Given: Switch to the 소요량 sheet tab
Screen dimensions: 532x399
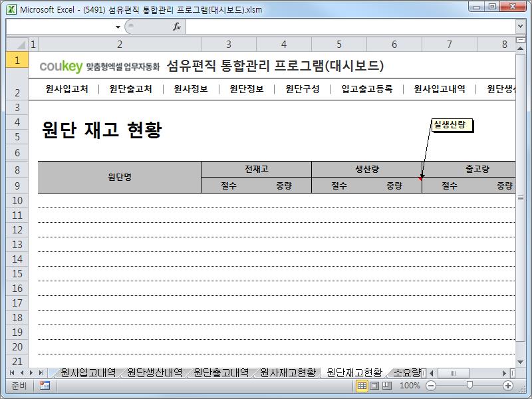Looking at the screenshot, I should coord(407,372).
